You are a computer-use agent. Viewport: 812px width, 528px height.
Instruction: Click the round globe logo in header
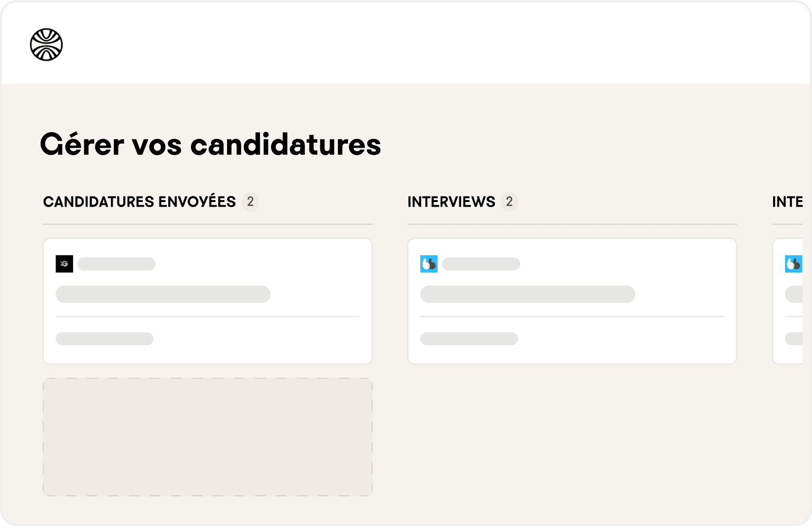point(46,45)
